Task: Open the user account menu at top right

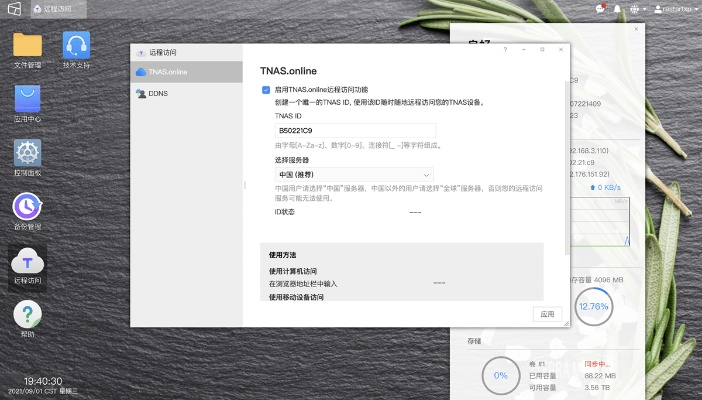Action: (x=675, y=9)
